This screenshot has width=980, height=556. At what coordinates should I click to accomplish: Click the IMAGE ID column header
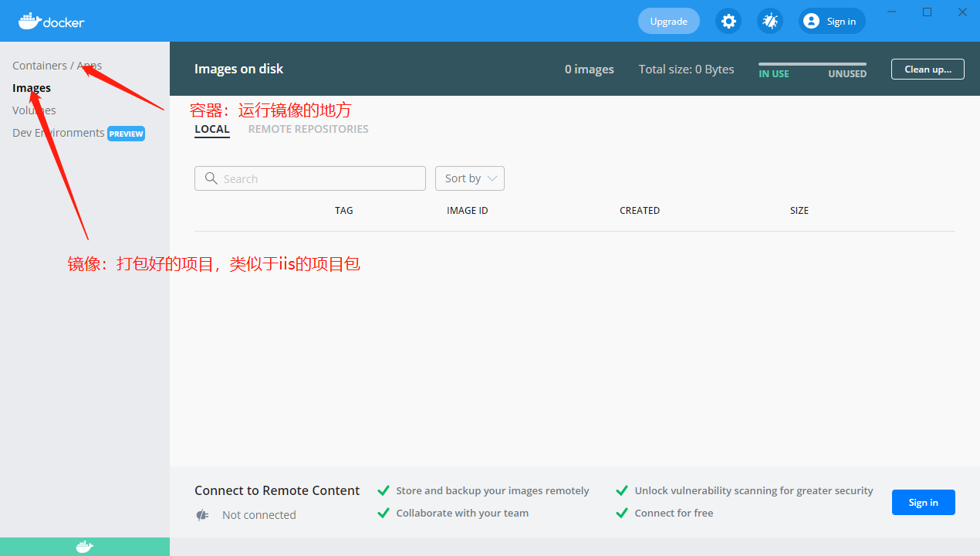tap(468, 210)
